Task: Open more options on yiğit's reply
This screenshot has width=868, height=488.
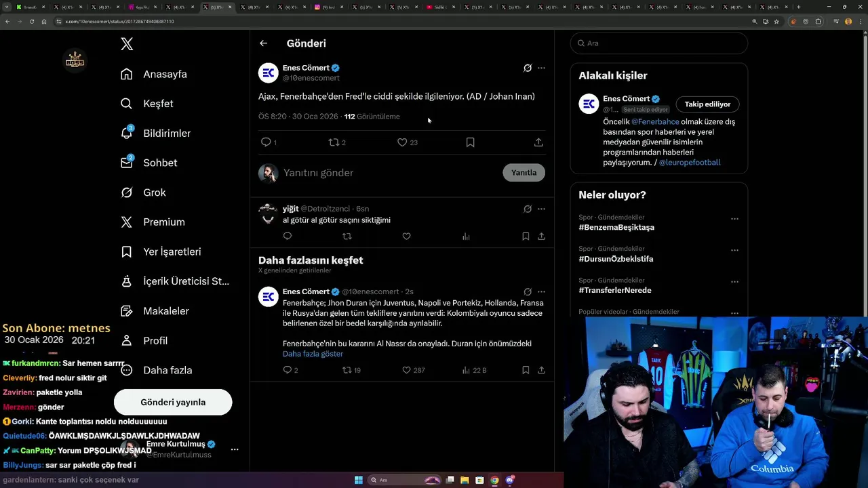Action: pos(541,209)
